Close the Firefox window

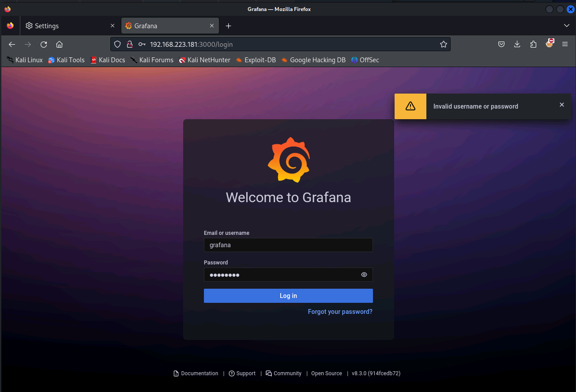click(x=570, y=9)
